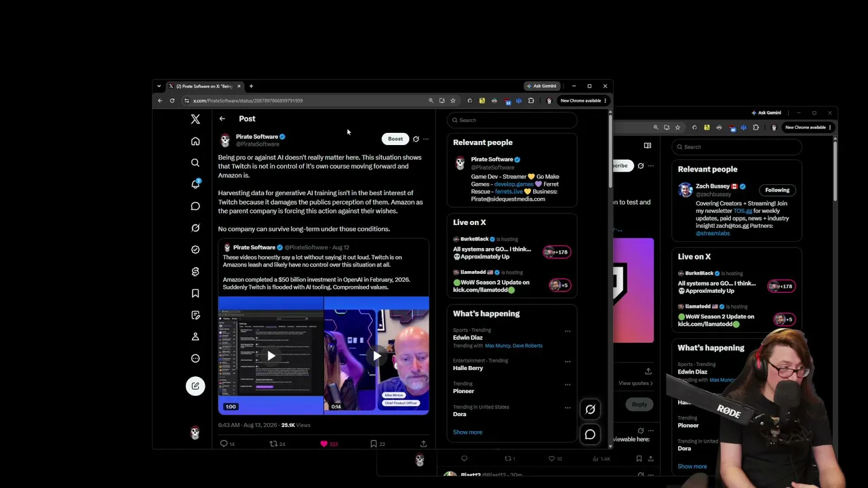Compose a new post with the white button
Viewport: 868px width, 488px height.
[195, 386]
